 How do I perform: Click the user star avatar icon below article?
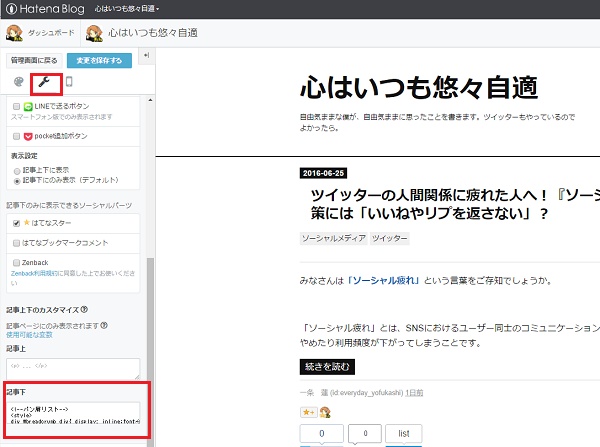325,412
